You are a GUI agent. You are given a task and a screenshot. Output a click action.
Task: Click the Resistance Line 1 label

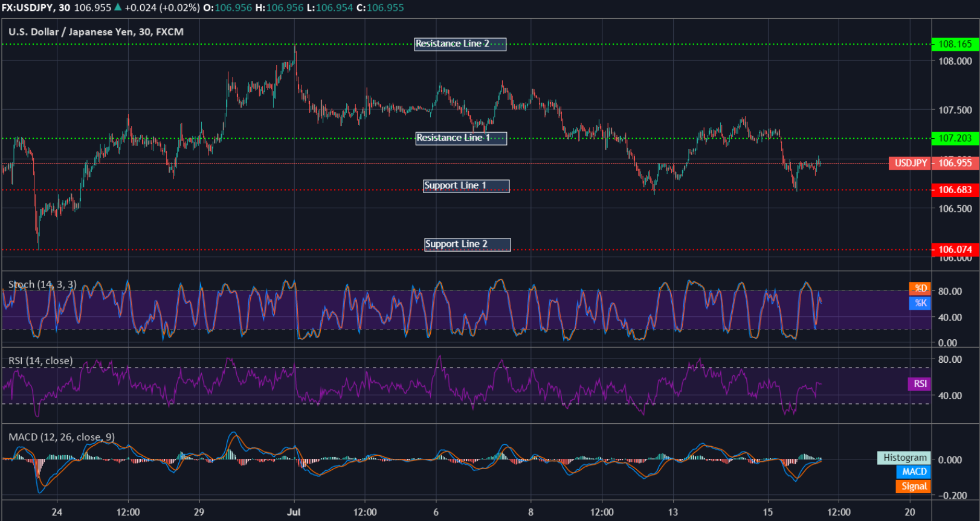tap(461, 138)
